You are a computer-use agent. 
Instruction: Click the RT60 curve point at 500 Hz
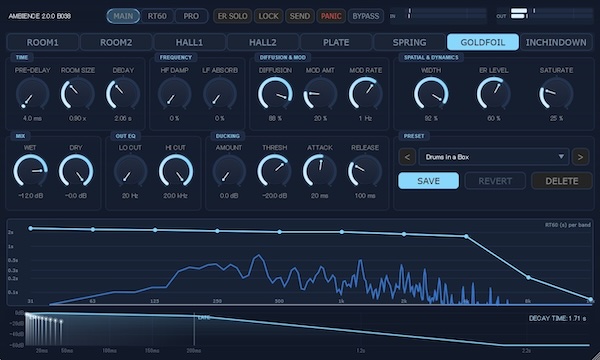[280, 232]
